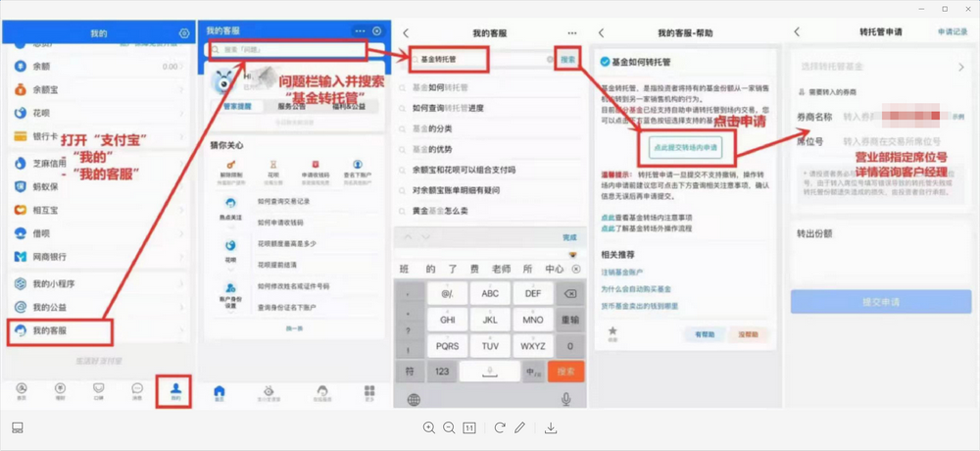Tap the 相互宝 icon

(x=21, y=210)
